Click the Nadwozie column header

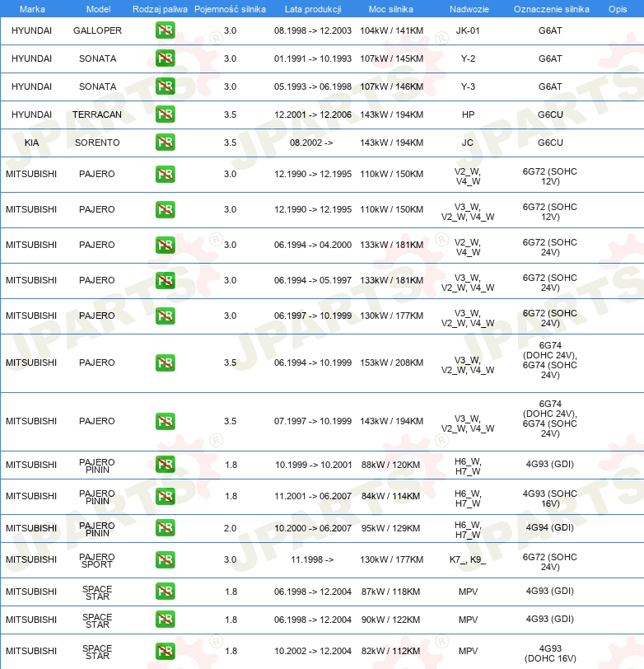click(x=469, y=9)
